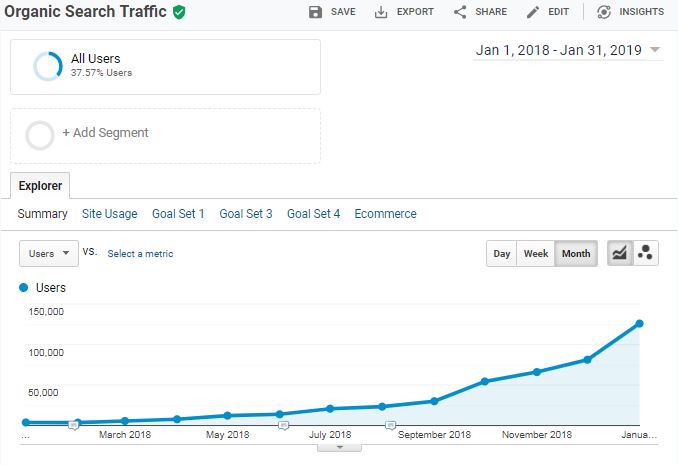Select the Explorer tab
The height and width of the screenshot is (465, 678).
pyautogui.click(x=40, y=185)
